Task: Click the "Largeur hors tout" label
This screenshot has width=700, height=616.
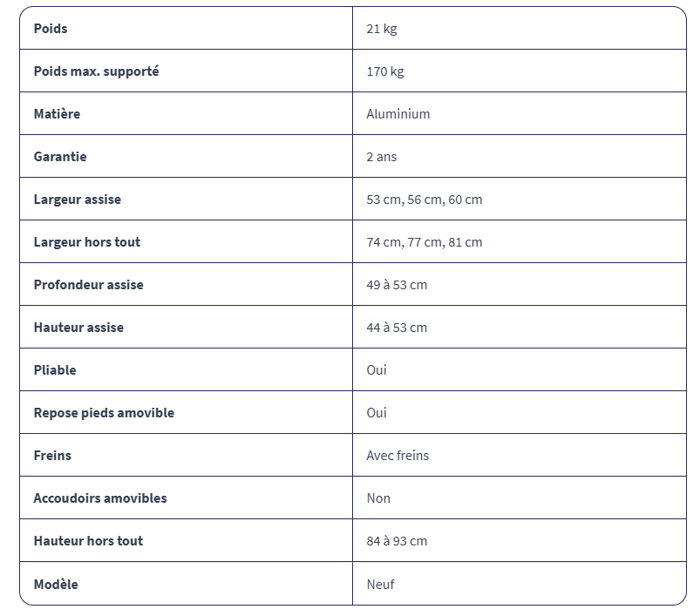Action: [87, 242]
